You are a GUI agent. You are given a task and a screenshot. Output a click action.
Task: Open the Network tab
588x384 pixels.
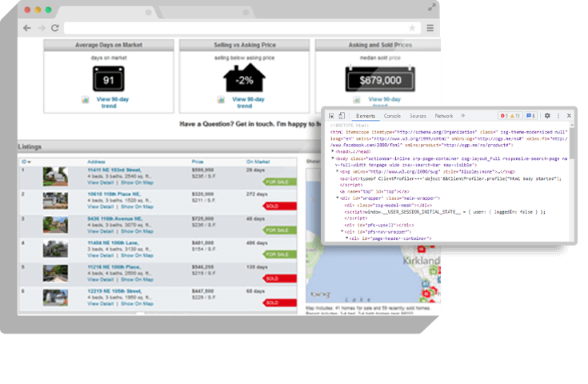(444, 116)
